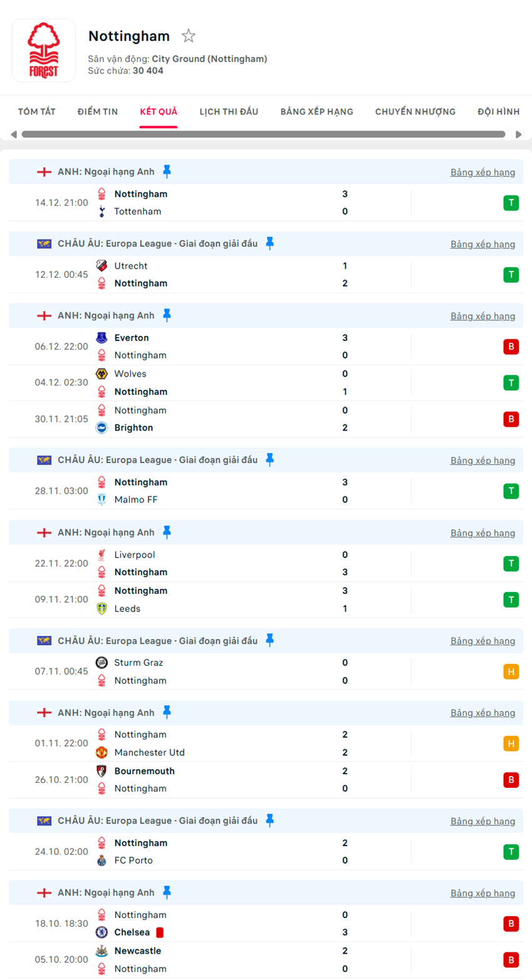Open Bảng xếp hạng link beside first league header

[483, 173]
